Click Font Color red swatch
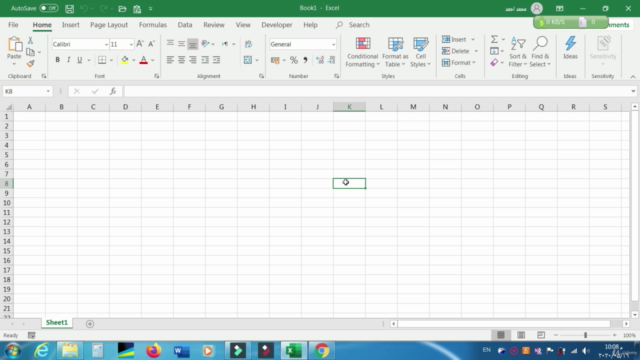Screen dimensions: 640x360 pyautogui.click(x=143, y=60)
